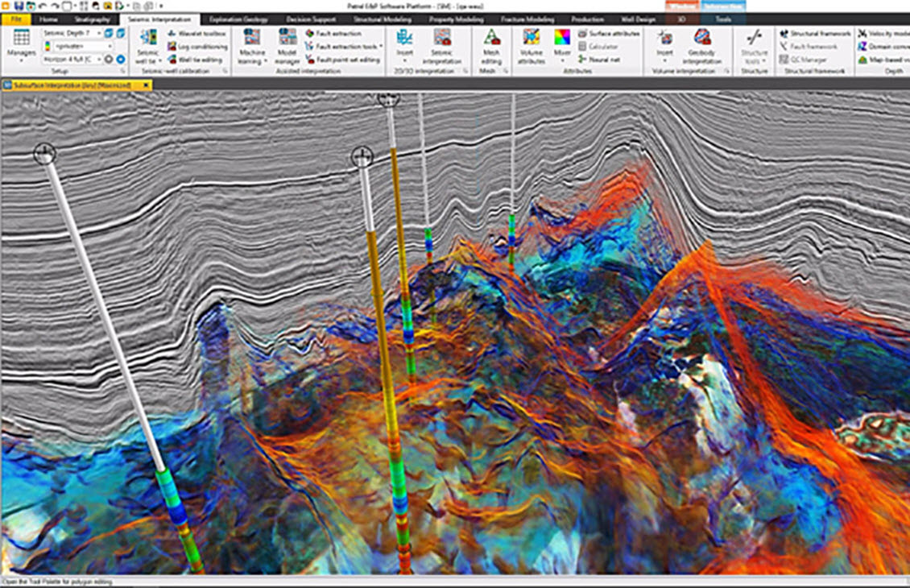The height and width of the screenshot is (588, 910).
Task: Open Seismic-well calibration group dialog launcher
Action: point(225,71)
